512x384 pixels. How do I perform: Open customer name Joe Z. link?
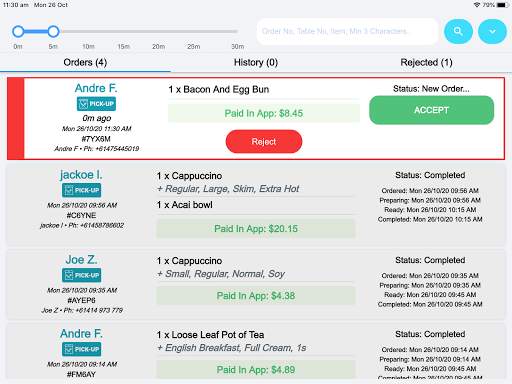(x=81, y=260)
